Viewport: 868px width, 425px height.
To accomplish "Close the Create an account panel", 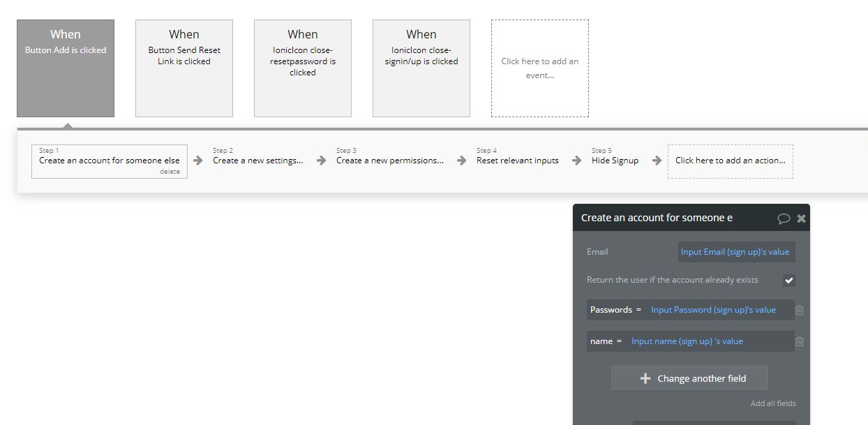I will (x=801, y=218).
